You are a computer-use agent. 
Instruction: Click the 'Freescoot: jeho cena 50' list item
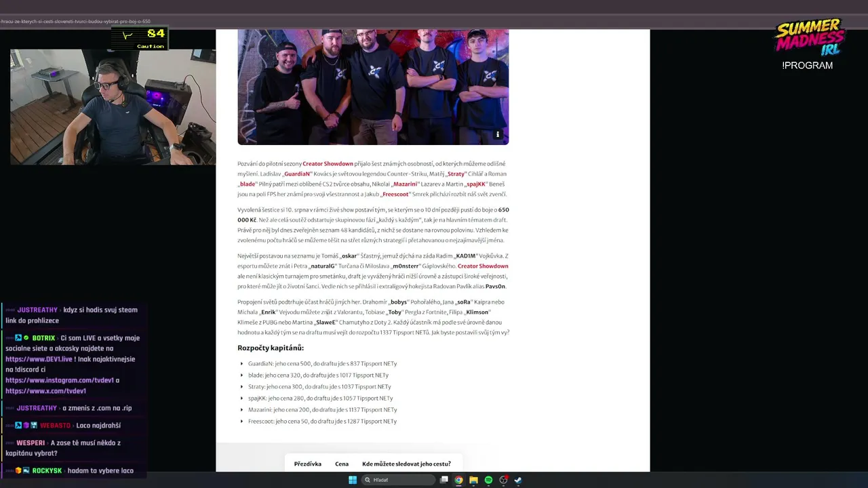point(322,421)
